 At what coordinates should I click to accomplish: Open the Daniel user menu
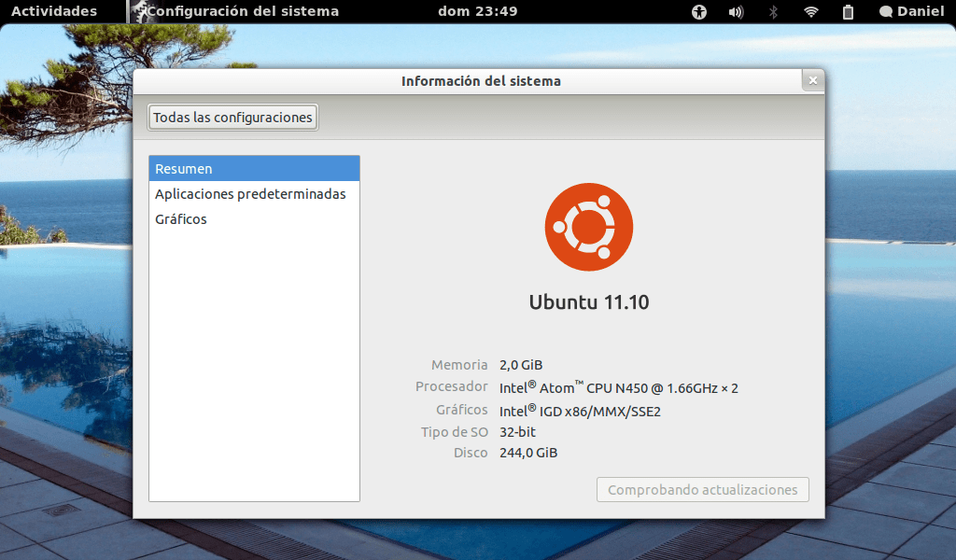tap(911, 11)
